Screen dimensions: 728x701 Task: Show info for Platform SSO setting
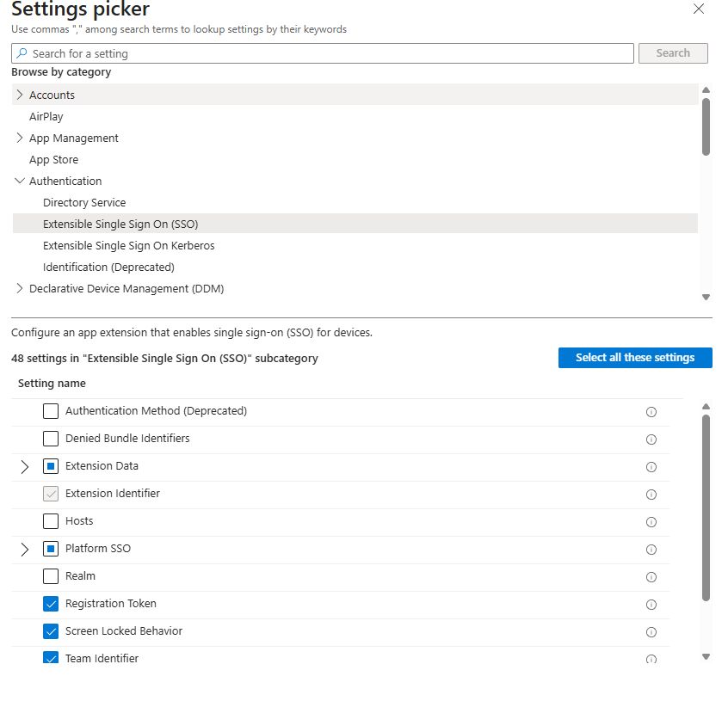(651, 550)
